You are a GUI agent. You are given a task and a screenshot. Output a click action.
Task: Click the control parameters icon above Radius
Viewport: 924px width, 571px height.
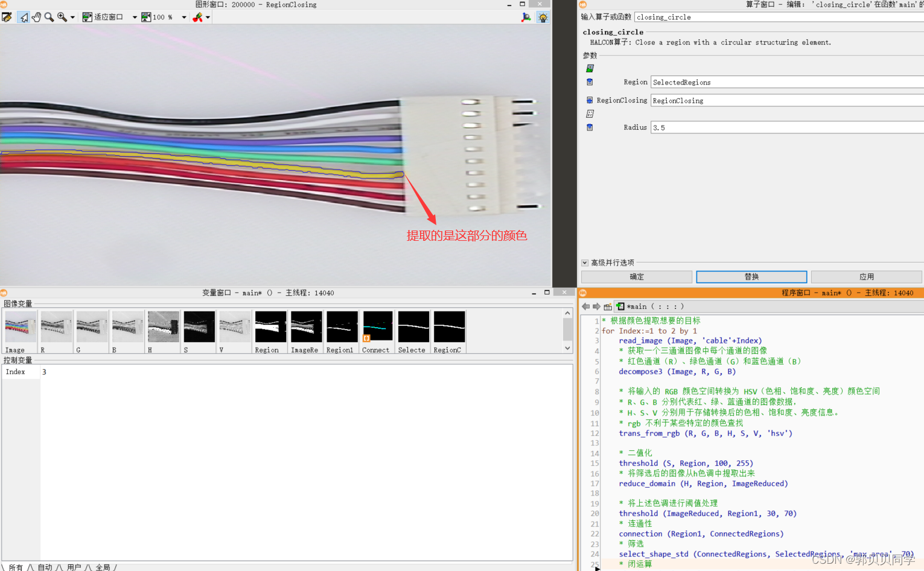[590, 113]
